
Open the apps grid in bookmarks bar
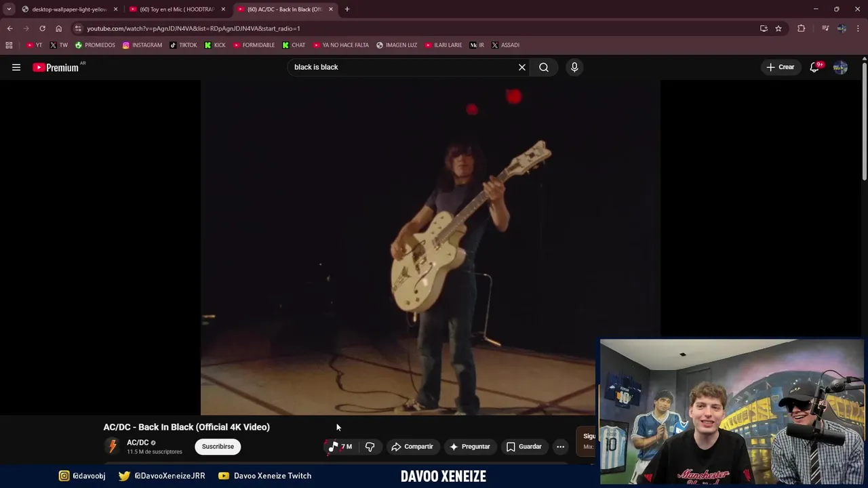pos(9,45)
